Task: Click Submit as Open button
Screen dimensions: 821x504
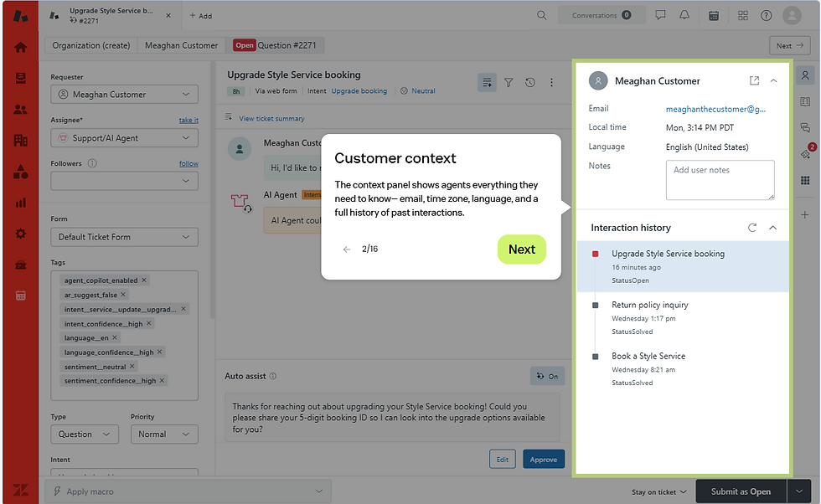Action: click(x=741, y=491)
